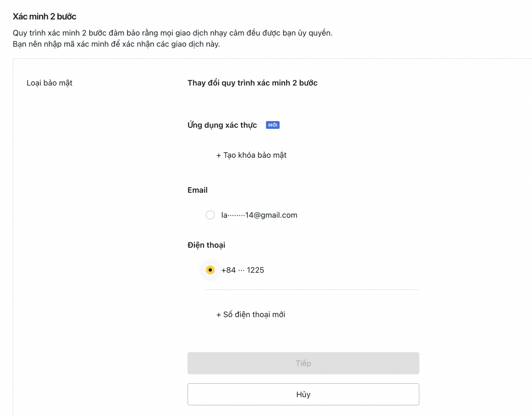
Task: Click the divider line below the phone number
Action: click(x=312, y=289)
